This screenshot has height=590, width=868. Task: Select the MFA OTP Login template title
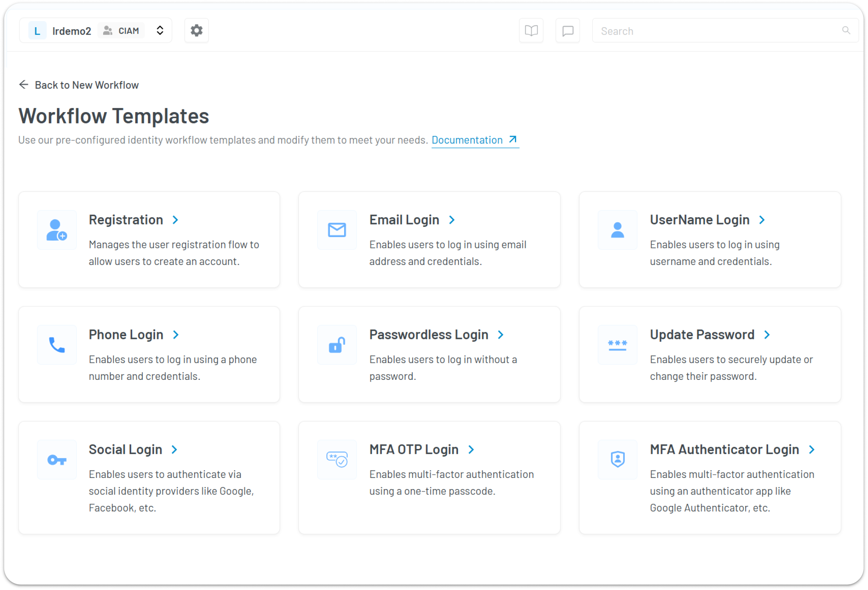(x=414, y=450)
